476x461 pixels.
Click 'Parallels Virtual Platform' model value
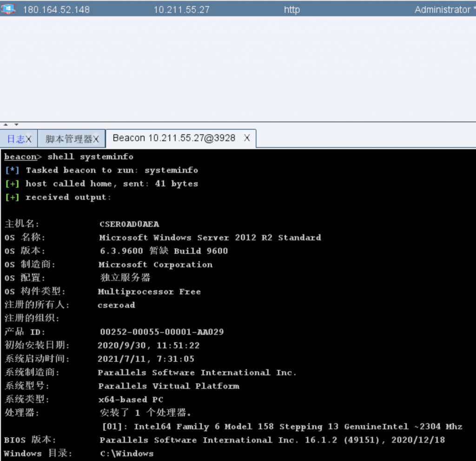tap(169, 386)
